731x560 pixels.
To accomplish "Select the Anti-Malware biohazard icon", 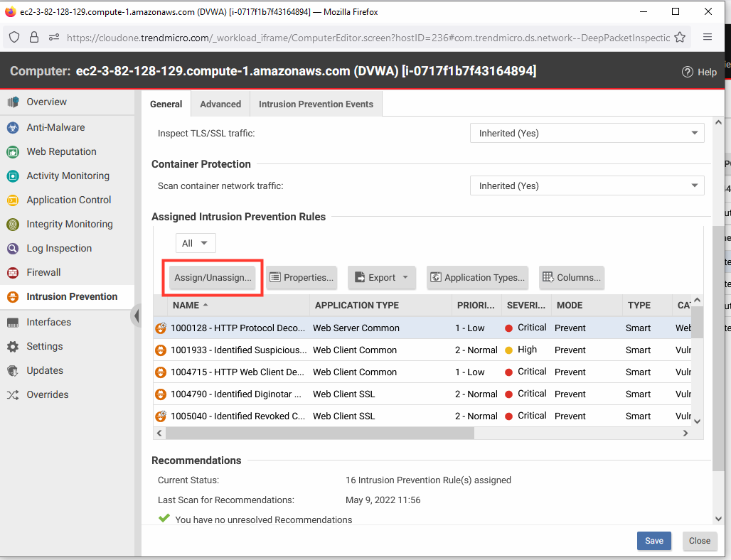I will (13, 127).
